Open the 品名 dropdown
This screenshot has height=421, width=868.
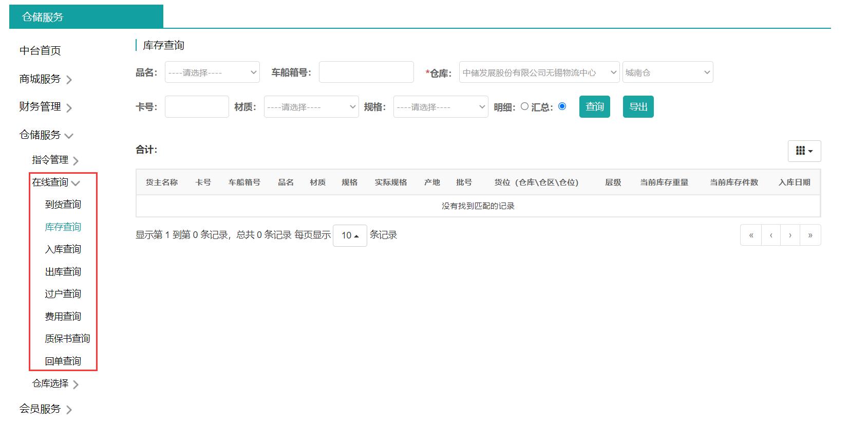212,72
